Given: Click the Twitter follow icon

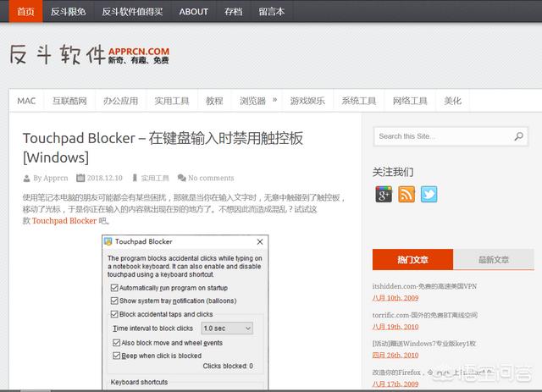Looking at the screenshot, I should [x=429, y=195].
